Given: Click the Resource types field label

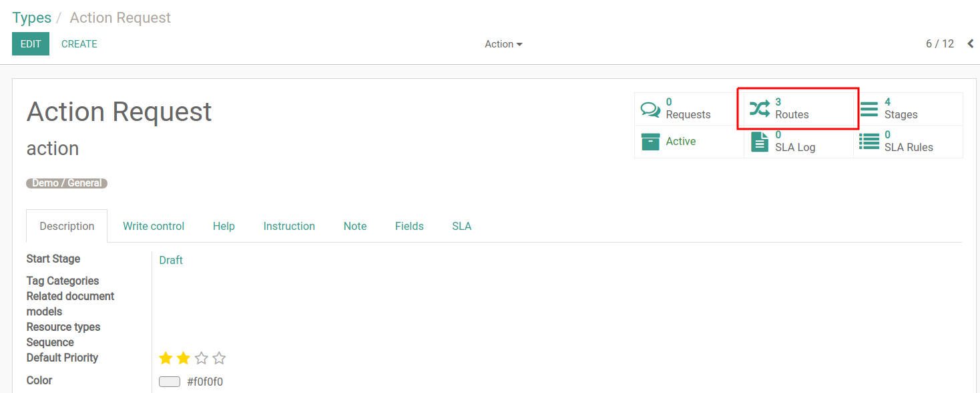Looking at the screenshot, I should pyautogui.click(x=63, y=327).
